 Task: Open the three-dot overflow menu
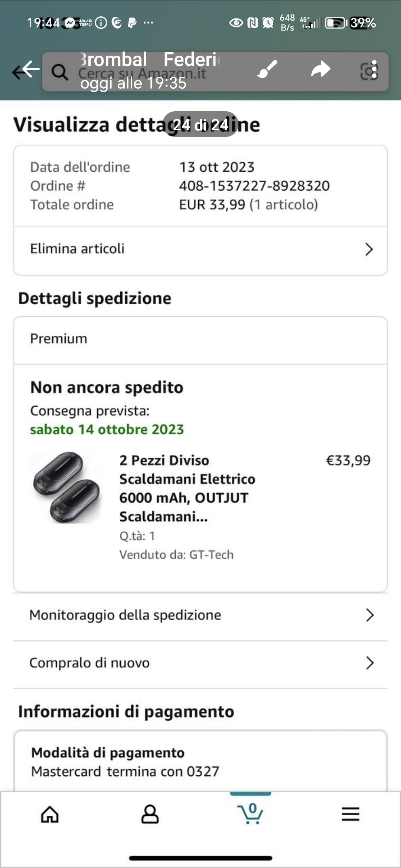pos(374,70)
